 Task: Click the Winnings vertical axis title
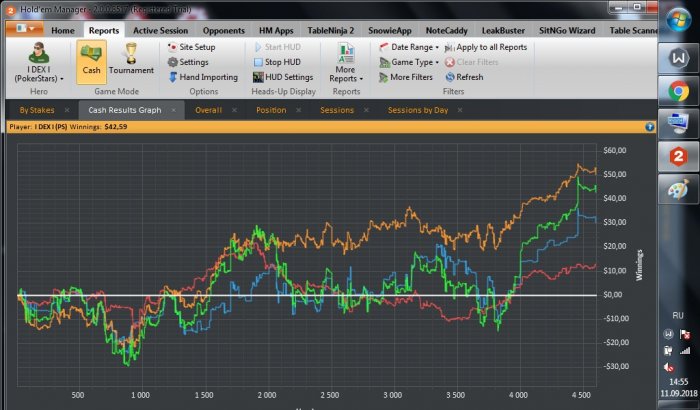click(639, 265)
